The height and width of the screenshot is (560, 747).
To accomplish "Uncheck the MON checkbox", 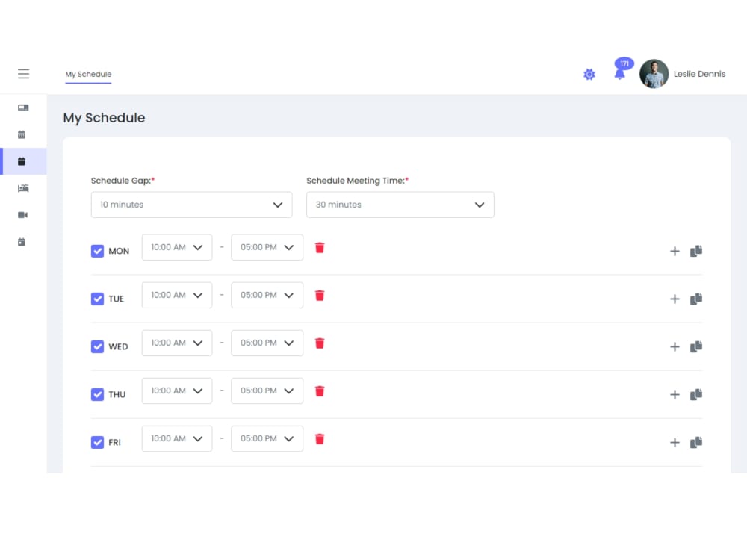I will (x=97, y=251).
